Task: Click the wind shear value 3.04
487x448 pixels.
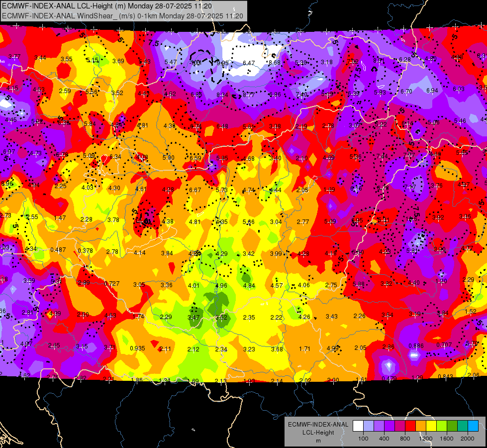Action: tap(276, 222)
